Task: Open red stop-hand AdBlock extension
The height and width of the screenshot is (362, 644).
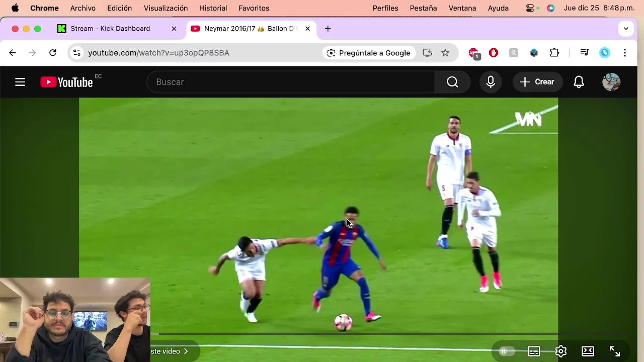Action: tap(494, 53)
